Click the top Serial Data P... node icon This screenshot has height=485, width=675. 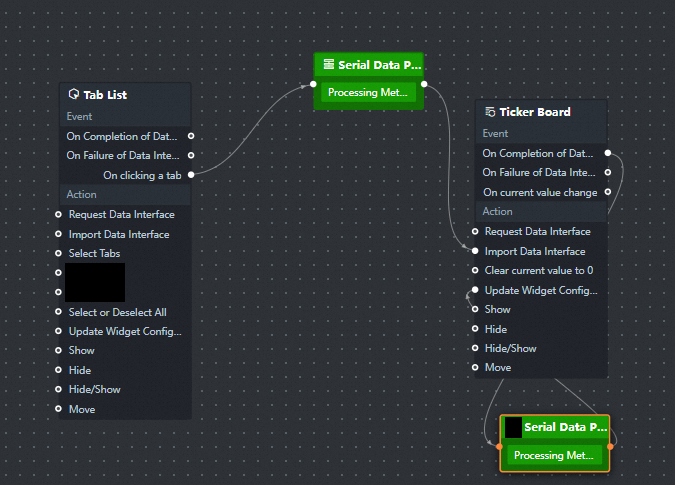[x=328, y=65]
